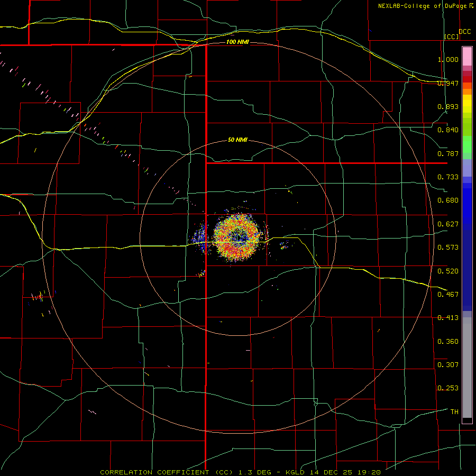Viewport: 476px width, 476px height.
Task: Click the "TH" threshold label on the scale
Action: coord(454,412)
